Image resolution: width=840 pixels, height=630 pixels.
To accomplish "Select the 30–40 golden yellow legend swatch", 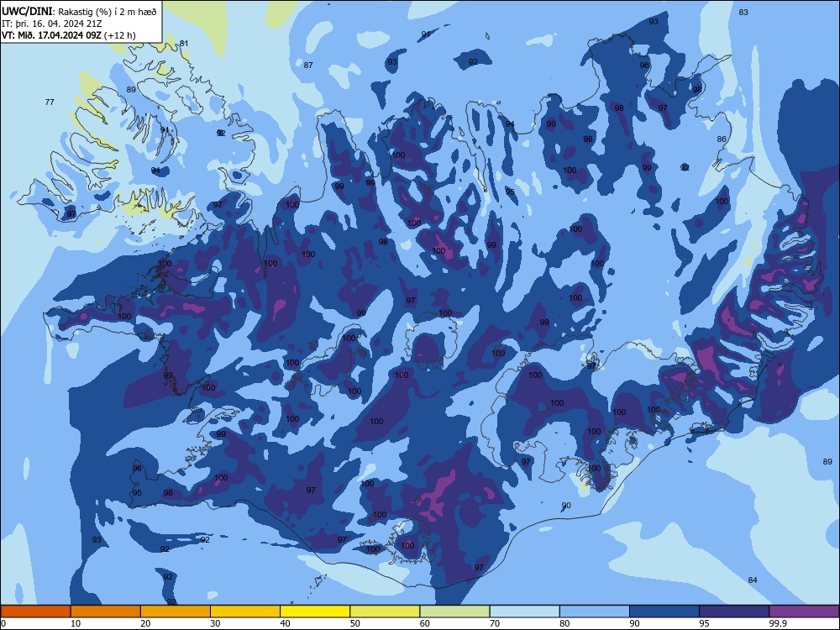I will pos(245,612).
